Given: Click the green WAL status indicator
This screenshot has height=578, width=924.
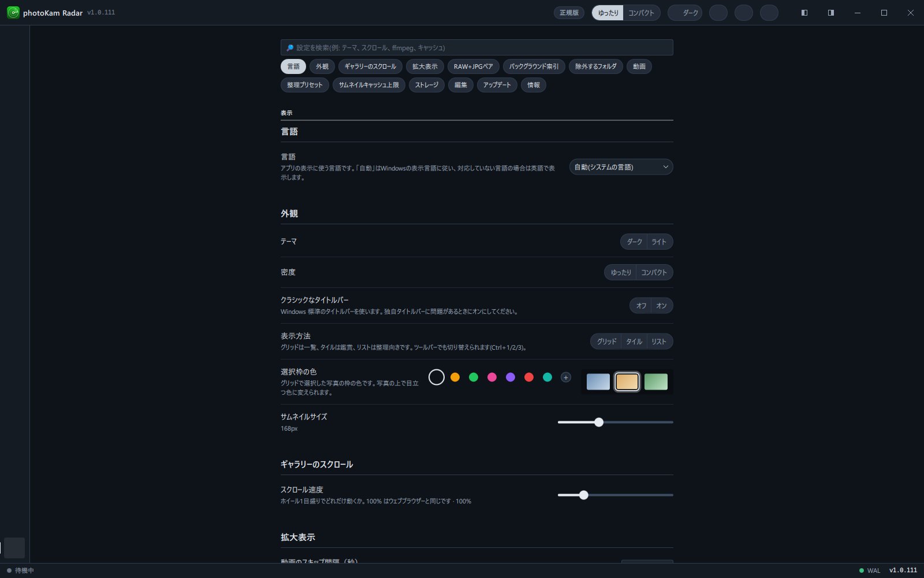Looking at the screenshot, I should coord(870,570).
